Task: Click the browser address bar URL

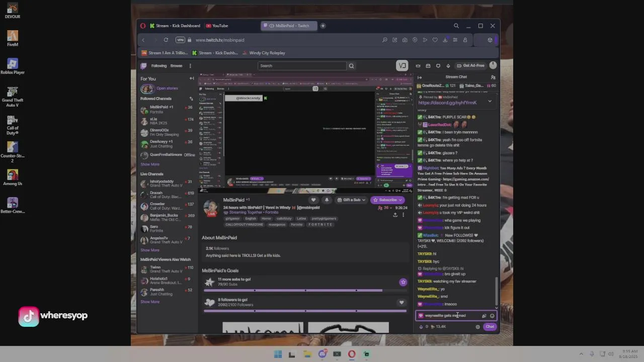Action: pos(220,40)
